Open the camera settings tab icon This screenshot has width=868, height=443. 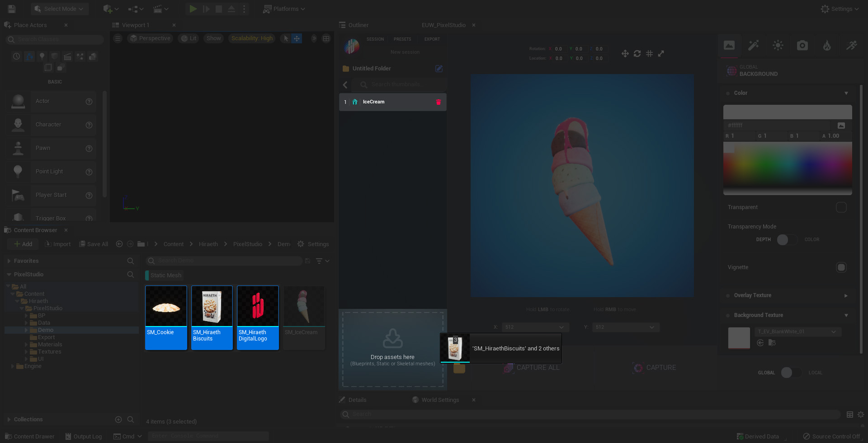[802, 45]
